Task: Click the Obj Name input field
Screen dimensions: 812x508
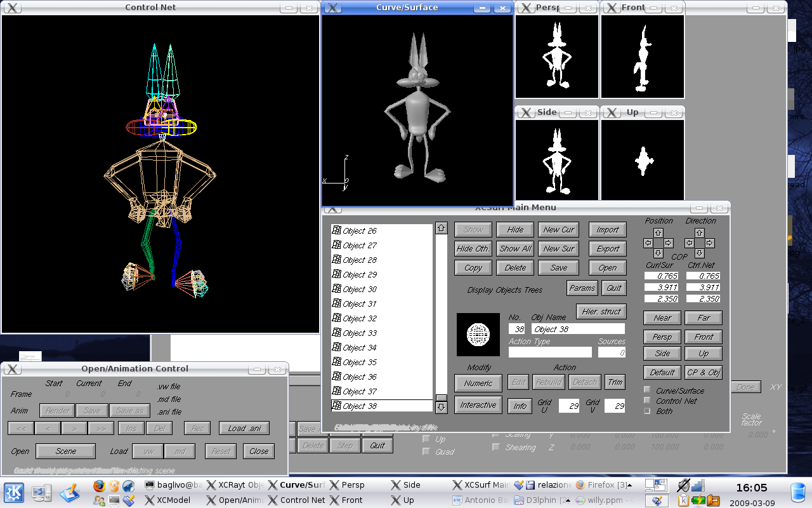Action: tap(578, 329)
